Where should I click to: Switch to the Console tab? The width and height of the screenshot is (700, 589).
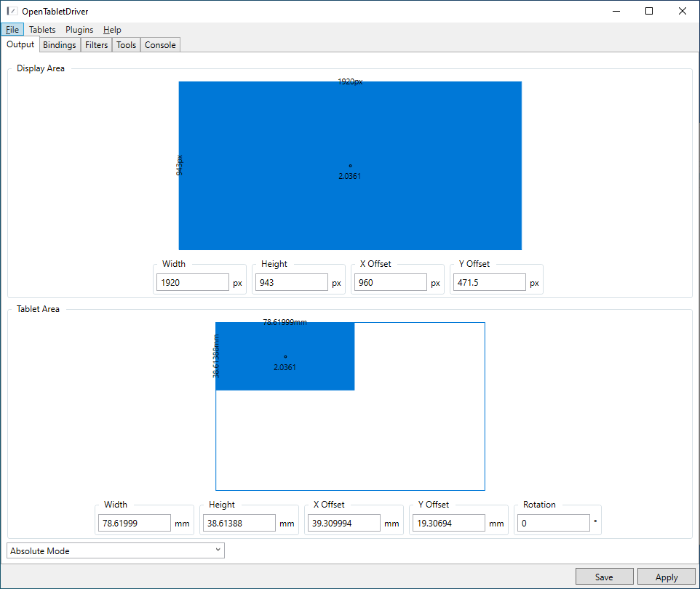tap(160, 45)
